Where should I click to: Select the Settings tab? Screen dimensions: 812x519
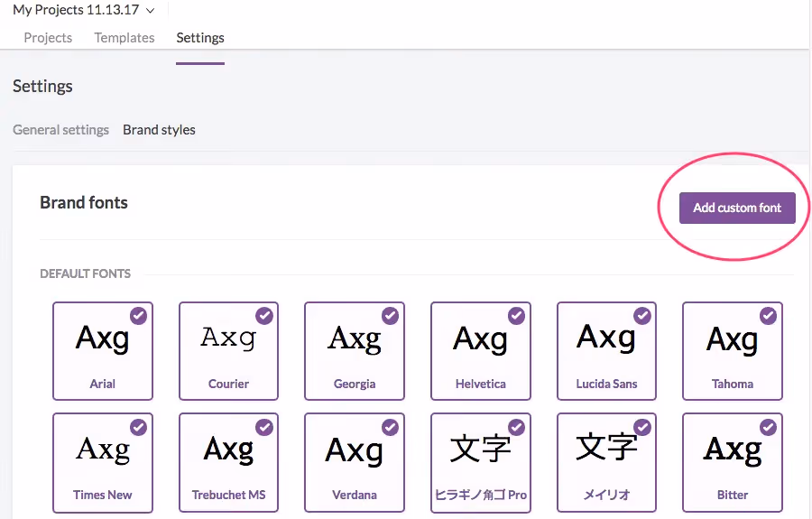[200, 38]
